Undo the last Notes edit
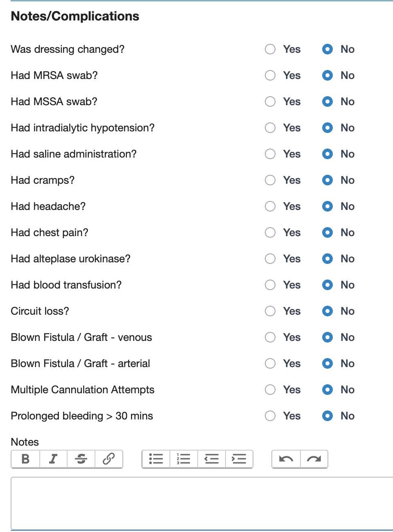This screenshot has height=532, width=393. 286,459
